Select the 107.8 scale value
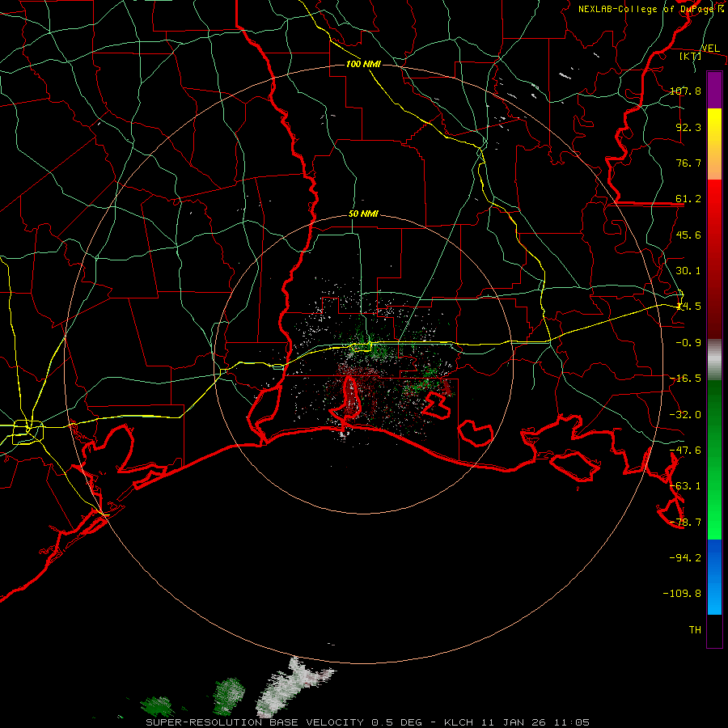Screen dimensions: 728x728 pos(685,91)
